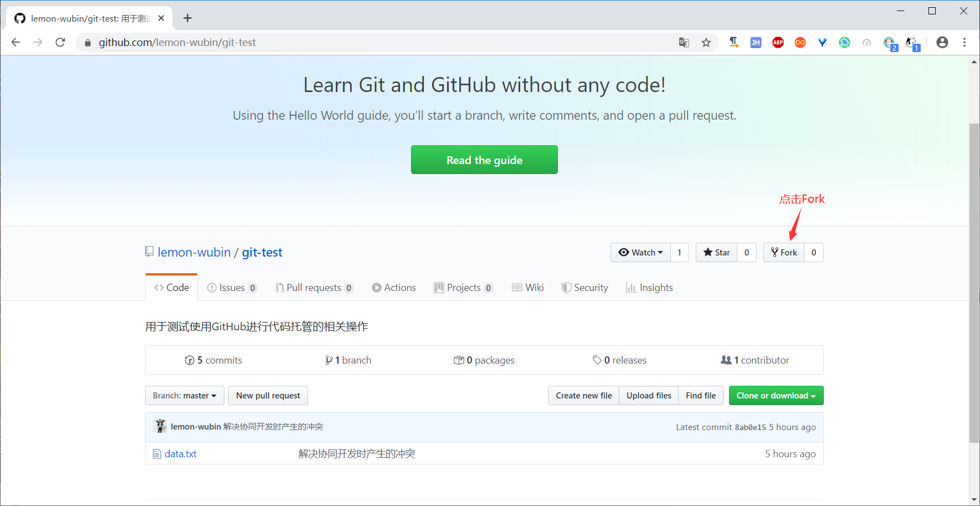Viewport: 980px width, 506px height.
Task: Reload the page with the refresh icon
Action: click(60, 42)
